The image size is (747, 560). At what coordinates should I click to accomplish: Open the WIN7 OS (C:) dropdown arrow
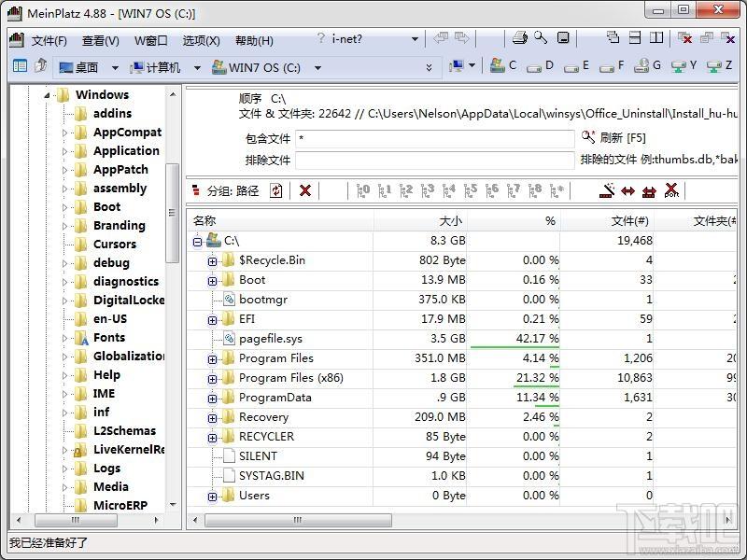[x=317, y=68]
